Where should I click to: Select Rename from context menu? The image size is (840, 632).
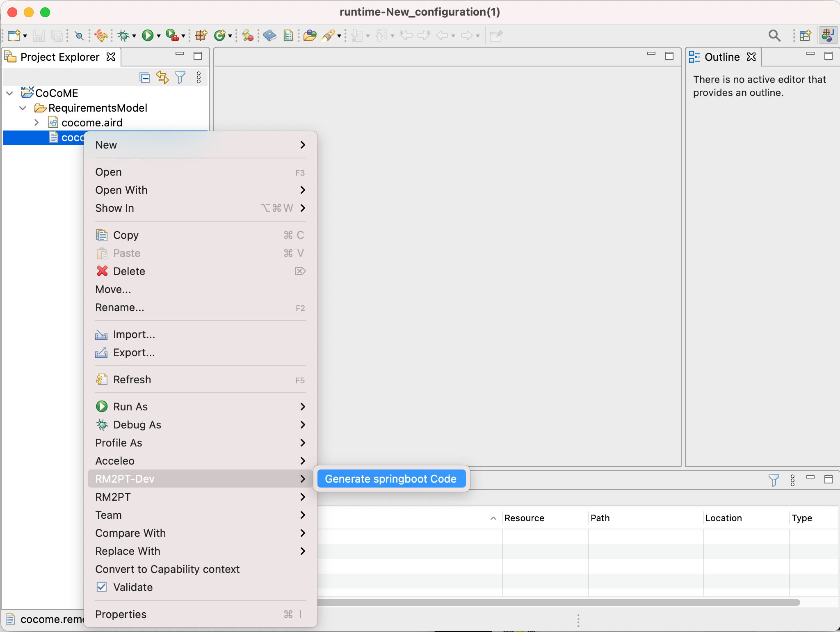pyautogui.click(x=119, y=307)
